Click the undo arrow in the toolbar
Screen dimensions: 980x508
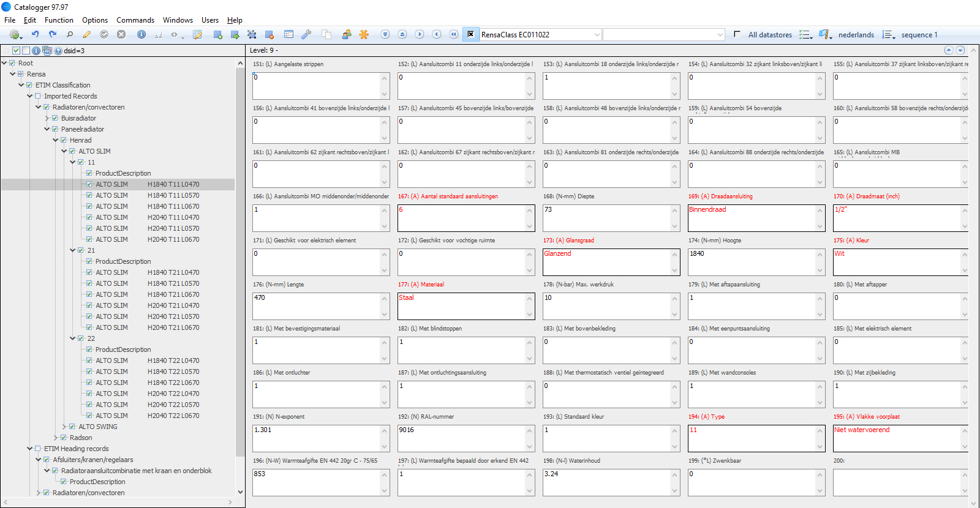click(36, 35)
